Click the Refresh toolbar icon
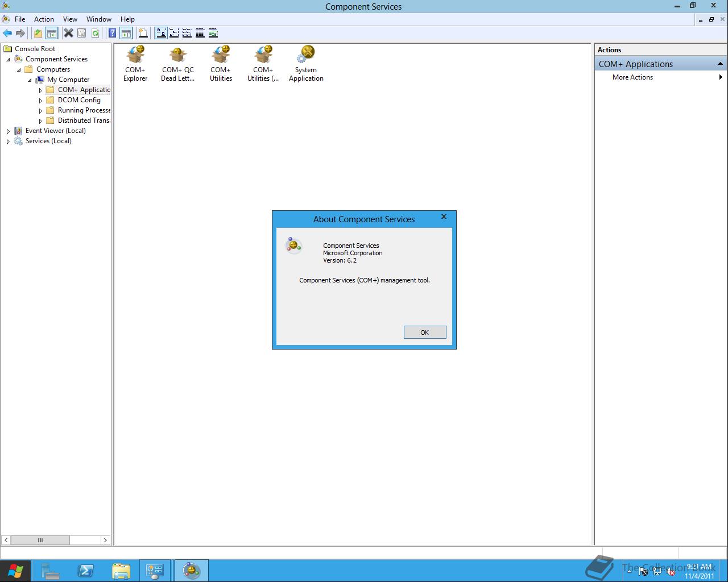The width and height of the screenshot is (728, 582). pyautogui.click(x=95, y=33)
